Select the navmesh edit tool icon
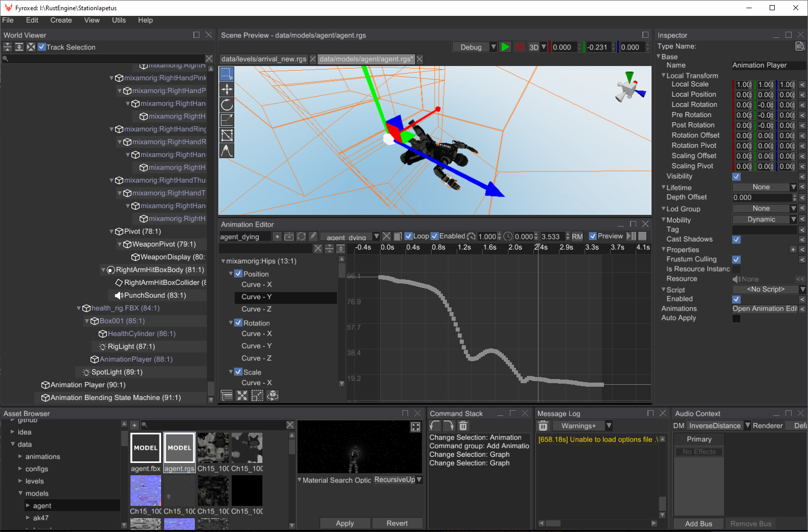The width and height of the screenshot is (808, 532). coord(227,135)
